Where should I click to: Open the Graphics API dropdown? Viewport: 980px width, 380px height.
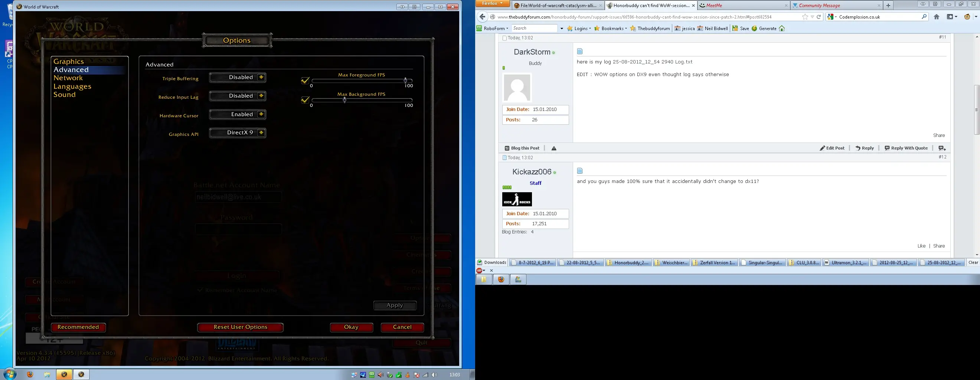pyautogui.click(x=238, y=133)
